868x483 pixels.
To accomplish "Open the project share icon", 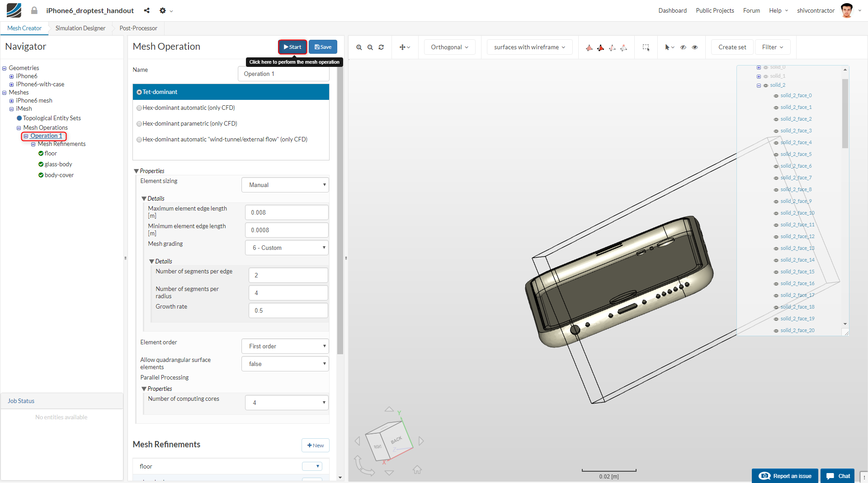I will pos(146,10).
